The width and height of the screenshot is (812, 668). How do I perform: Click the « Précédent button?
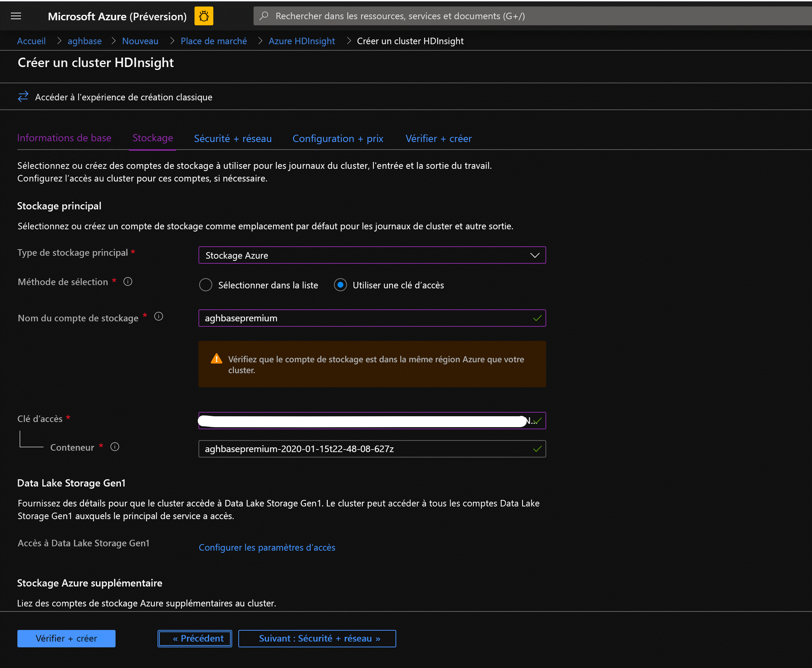pos(194,638)
